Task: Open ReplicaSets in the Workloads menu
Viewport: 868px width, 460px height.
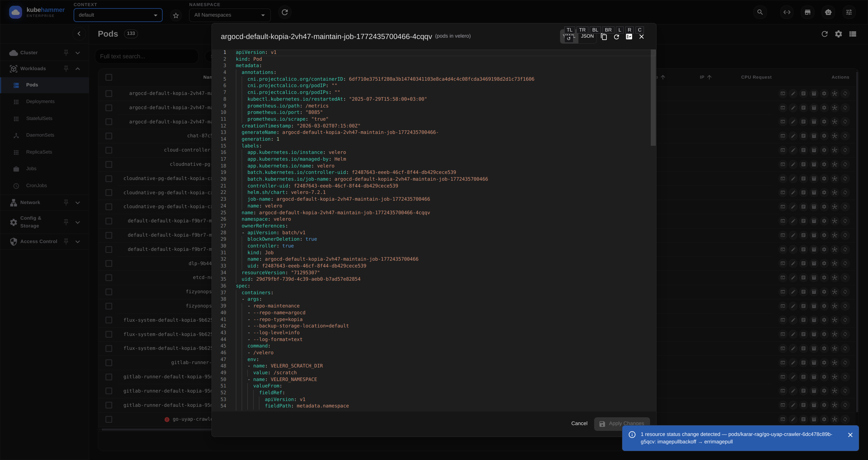Action: [45, 152]
